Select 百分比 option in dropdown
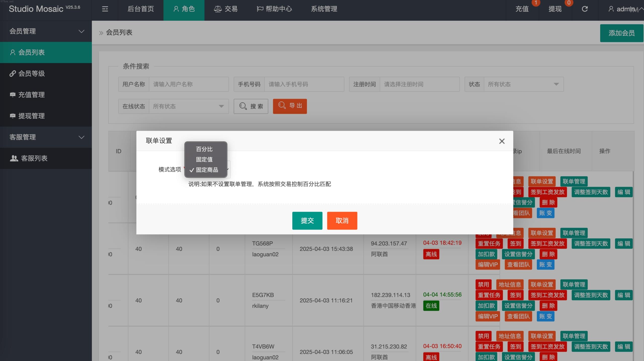644x361 pixels. point(204,149)
